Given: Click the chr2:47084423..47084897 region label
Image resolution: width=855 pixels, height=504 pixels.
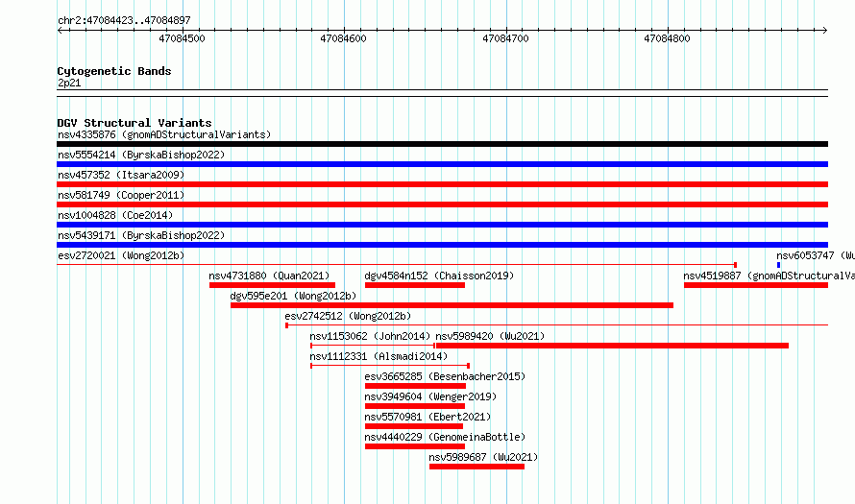Looking at the screenshot, I should pos(124,20).
